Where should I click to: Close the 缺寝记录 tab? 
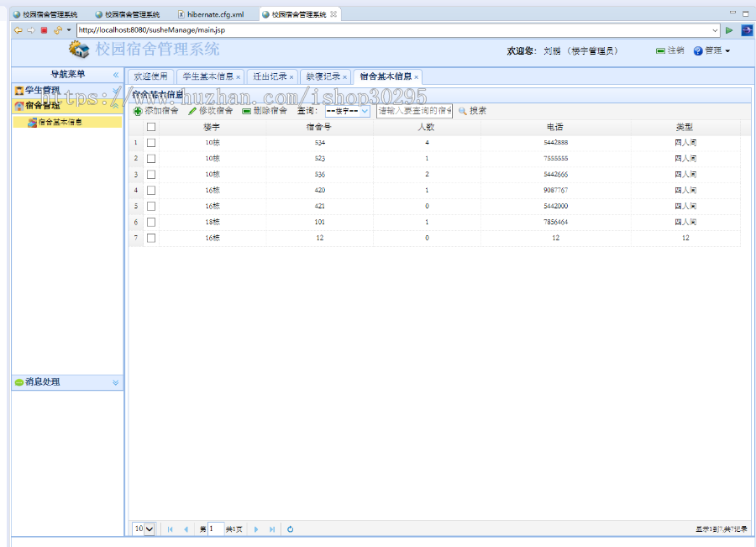(x=344, y=77)
